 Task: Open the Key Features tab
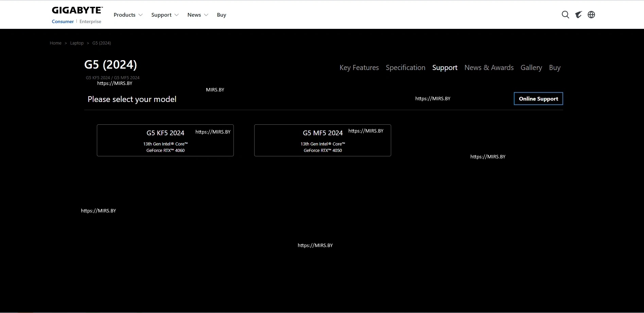[359, 68]
